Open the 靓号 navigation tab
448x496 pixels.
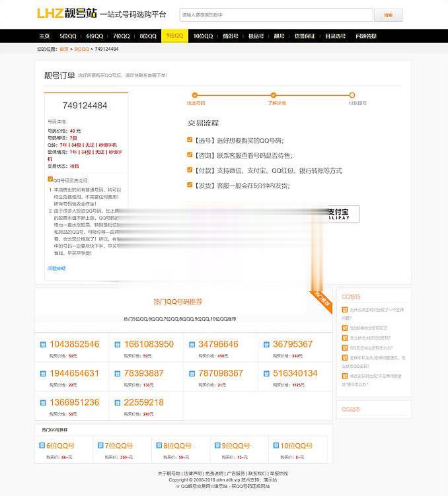click(x=279, y=36)
